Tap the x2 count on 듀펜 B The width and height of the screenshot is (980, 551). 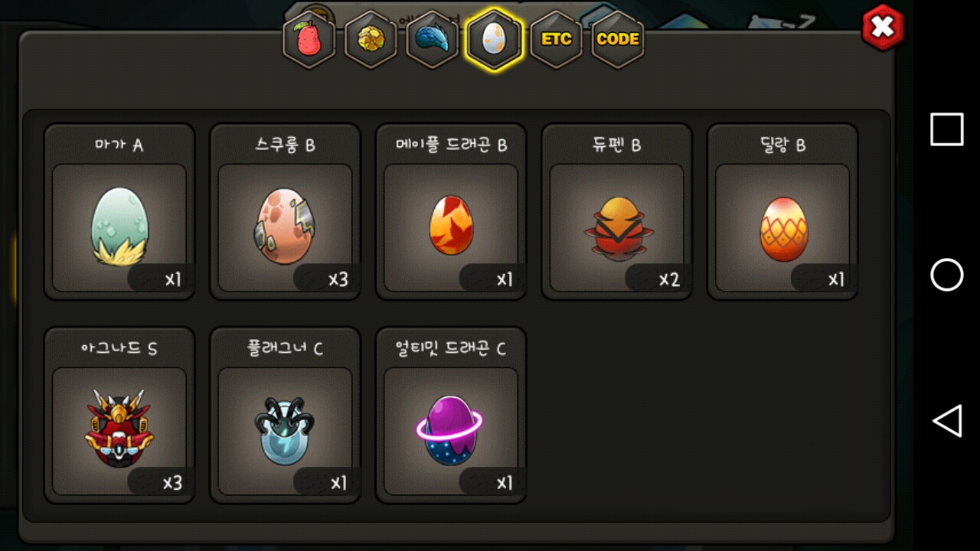point(669,279)
